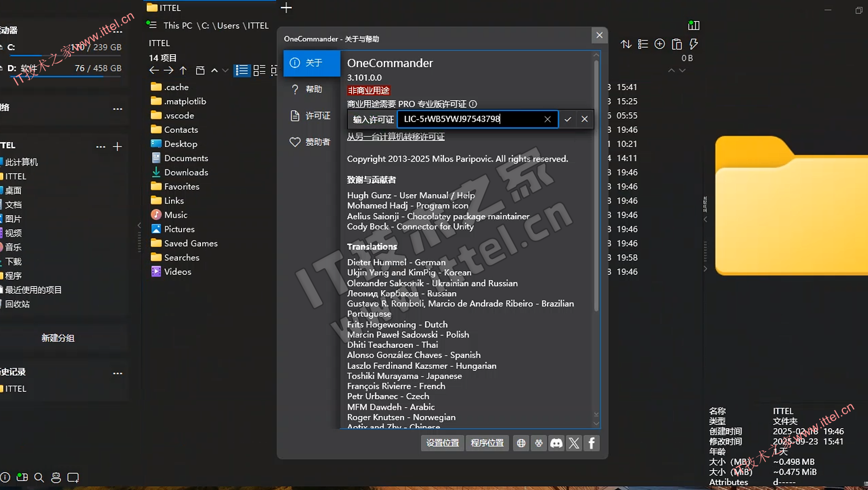Image resolution: width=868 pixels, height=490 pixels.
Task: Switch to the tiles layout view
Action: pyautogui.click(x=259, y=70)
